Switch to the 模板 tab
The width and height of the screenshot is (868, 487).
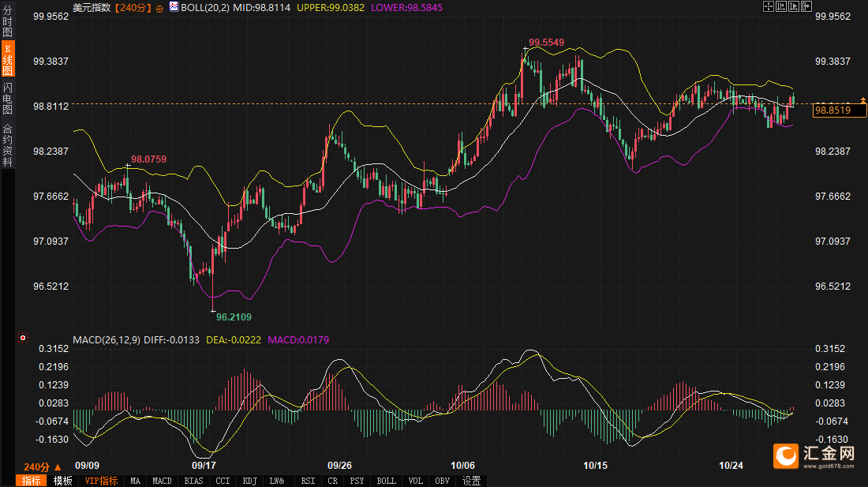pos(63,481)
